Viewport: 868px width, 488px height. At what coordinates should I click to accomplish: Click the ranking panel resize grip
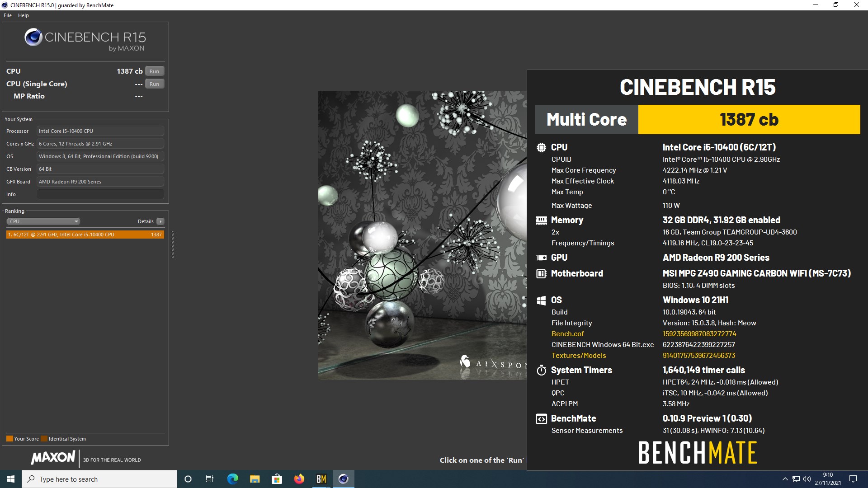[172, 244]
